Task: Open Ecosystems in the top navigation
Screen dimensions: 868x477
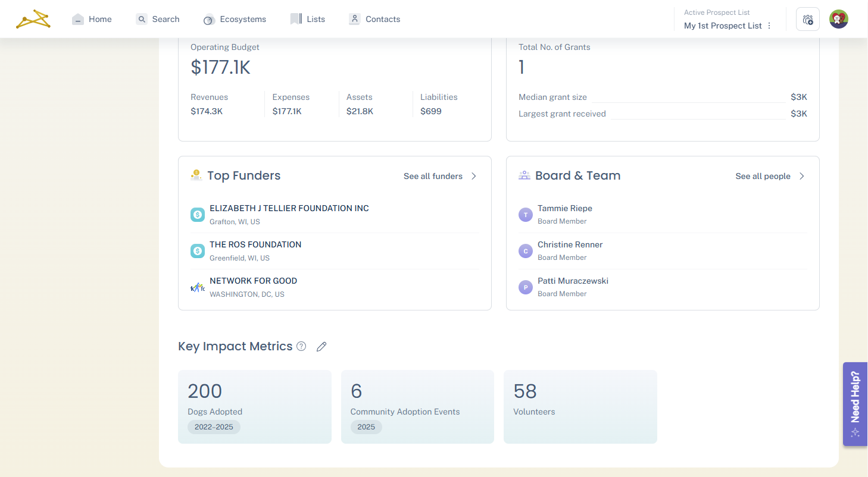Action: point(235,19)
